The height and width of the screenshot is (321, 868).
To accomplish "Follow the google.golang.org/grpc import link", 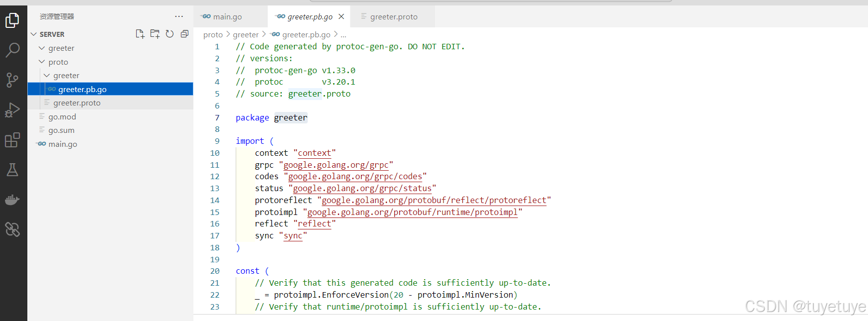I will pyautogui.click(x=336, y=165).
